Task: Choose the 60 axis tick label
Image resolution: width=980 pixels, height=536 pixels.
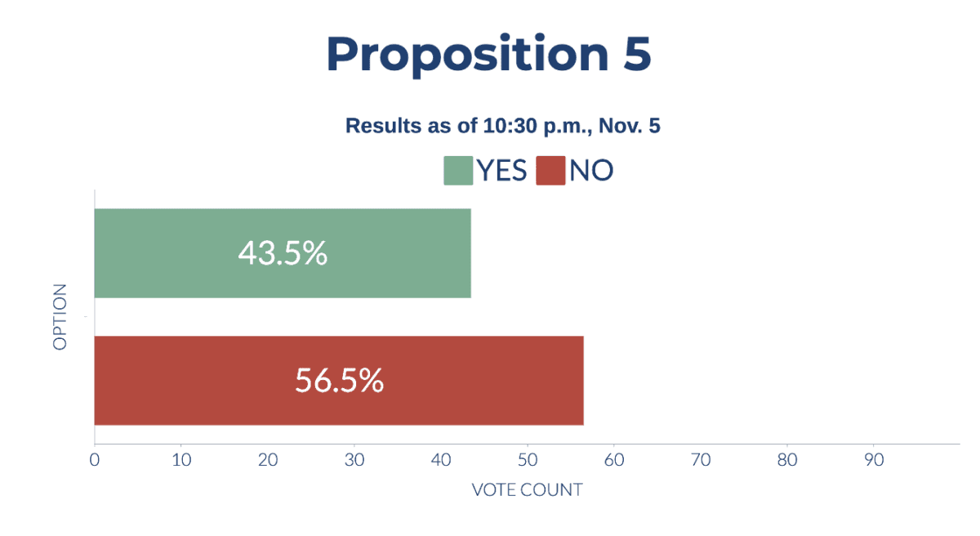Action: tap(614, 460)
